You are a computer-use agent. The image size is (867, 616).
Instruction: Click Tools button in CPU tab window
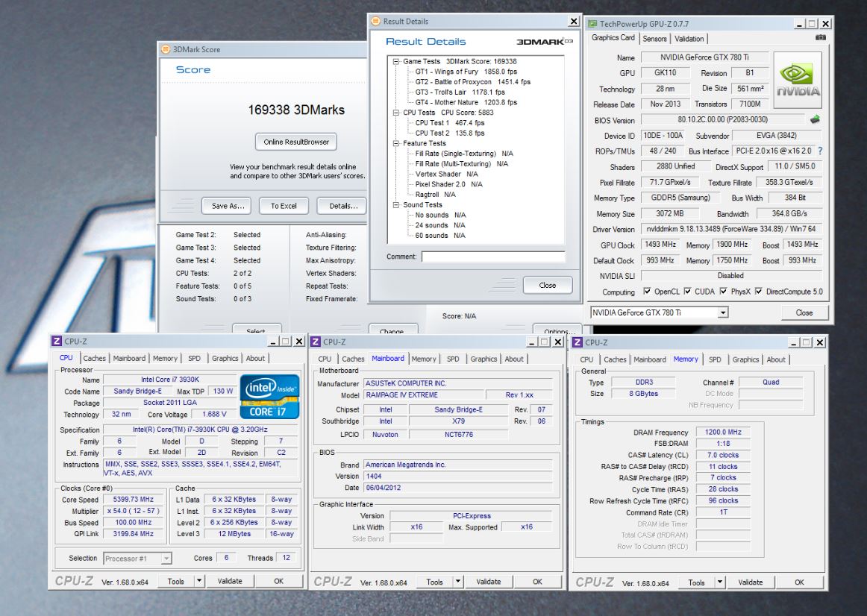[x=176, y=581]
